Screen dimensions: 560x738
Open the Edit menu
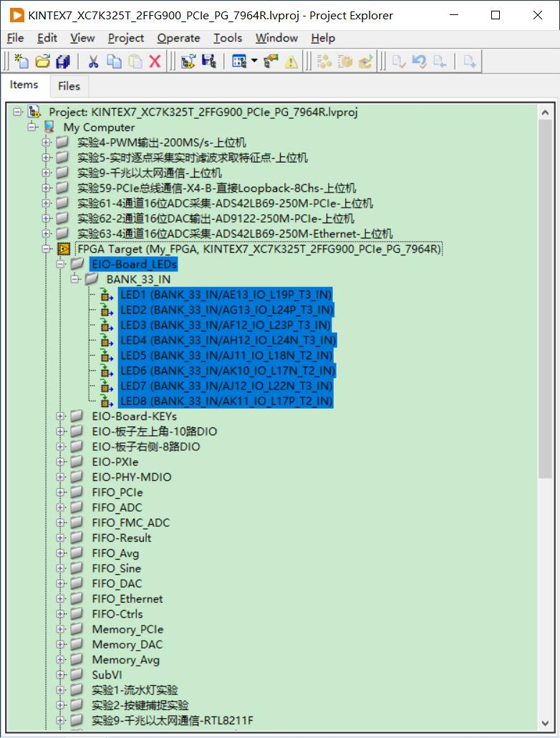[x=47, y=38]
